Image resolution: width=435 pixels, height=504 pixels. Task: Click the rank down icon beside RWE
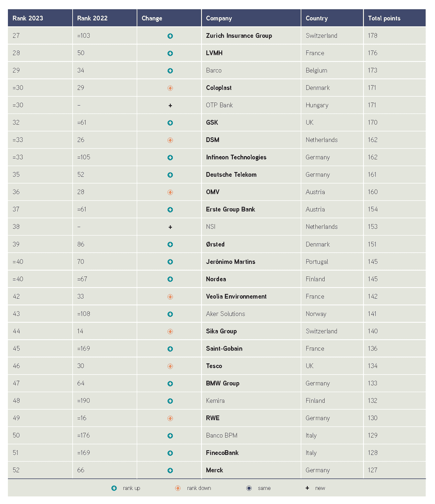tap(170, 418)
